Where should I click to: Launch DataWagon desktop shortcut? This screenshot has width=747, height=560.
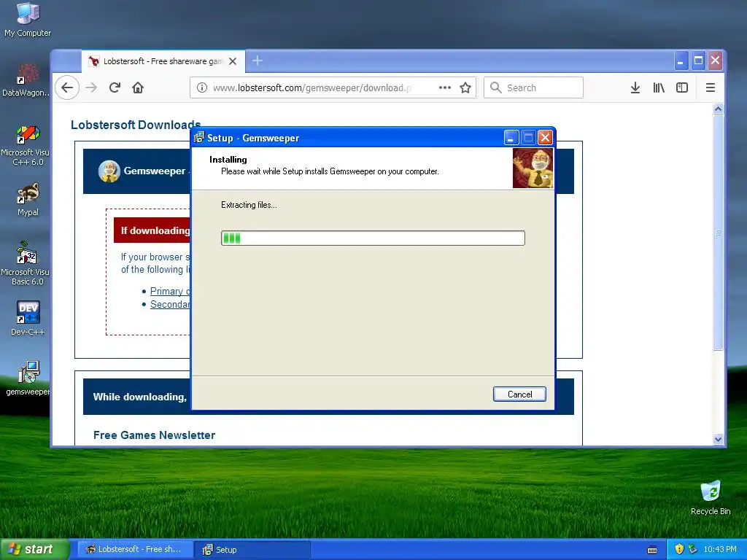point(26,80)
